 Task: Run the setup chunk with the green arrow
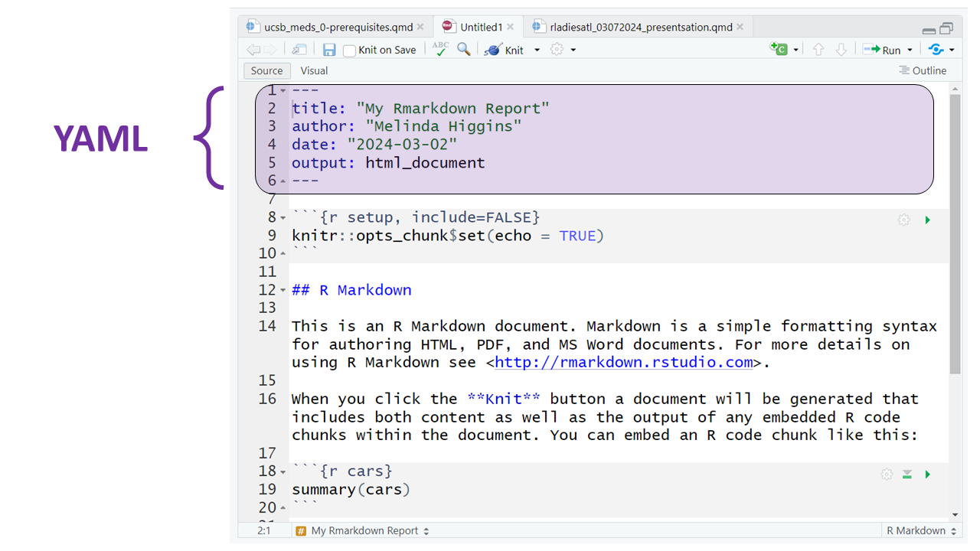click(x=928, y=220)
